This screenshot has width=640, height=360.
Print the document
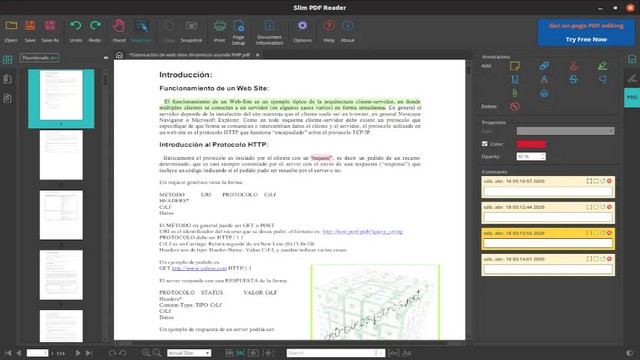pyautogui.click(x=220, y=31)
